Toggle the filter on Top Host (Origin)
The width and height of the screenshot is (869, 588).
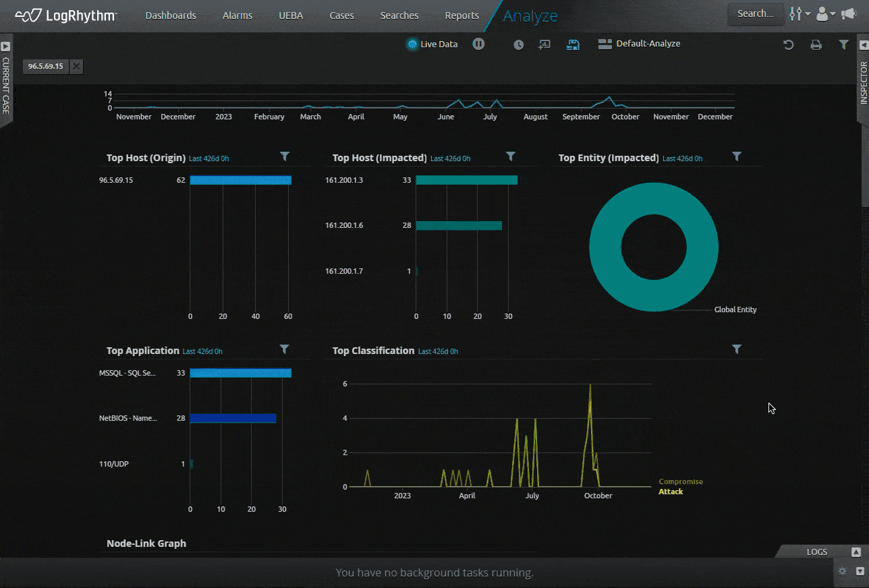click(285, 156)
